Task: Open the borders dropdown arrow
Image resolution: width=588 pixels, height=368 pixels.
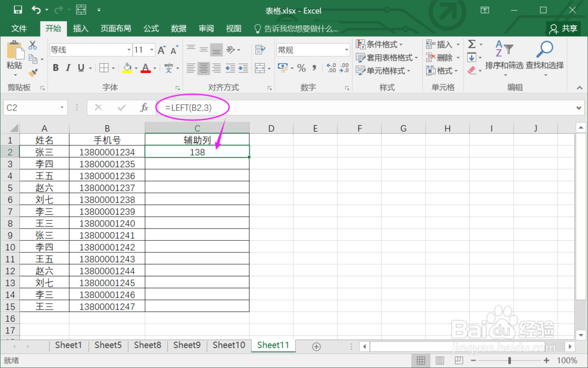Action: (113, 68)
